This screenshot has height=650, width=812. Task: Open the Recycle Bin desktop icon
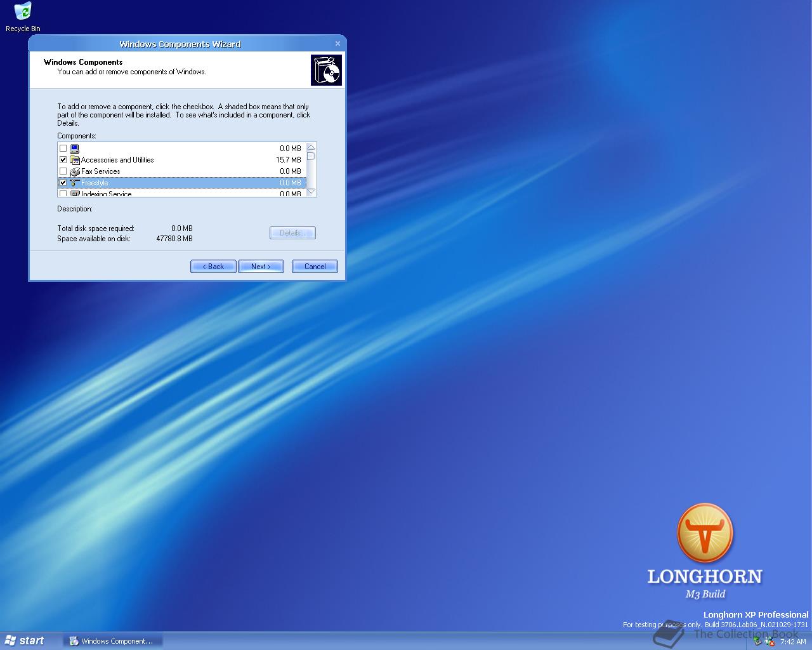coord(23,17)
